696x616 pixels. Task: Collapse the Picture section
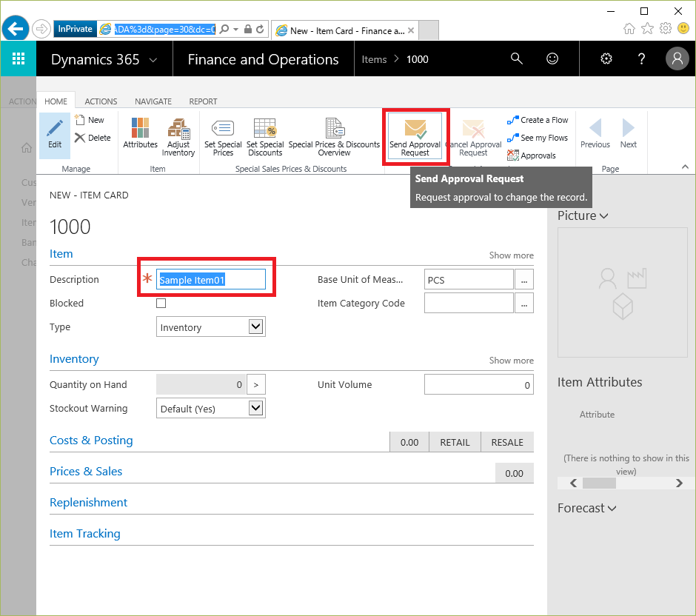coord(583,215)
